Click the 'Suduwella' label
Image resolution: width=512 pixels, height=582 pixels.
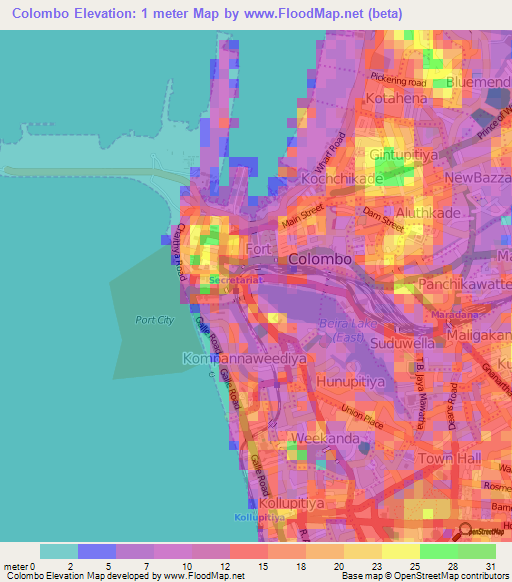402,343
